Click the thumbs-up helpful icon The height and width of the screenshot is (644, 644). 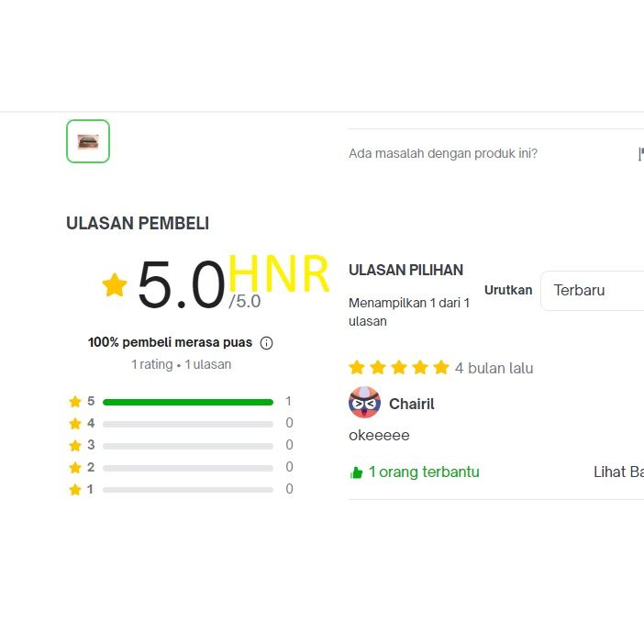[x=356, y=473]
